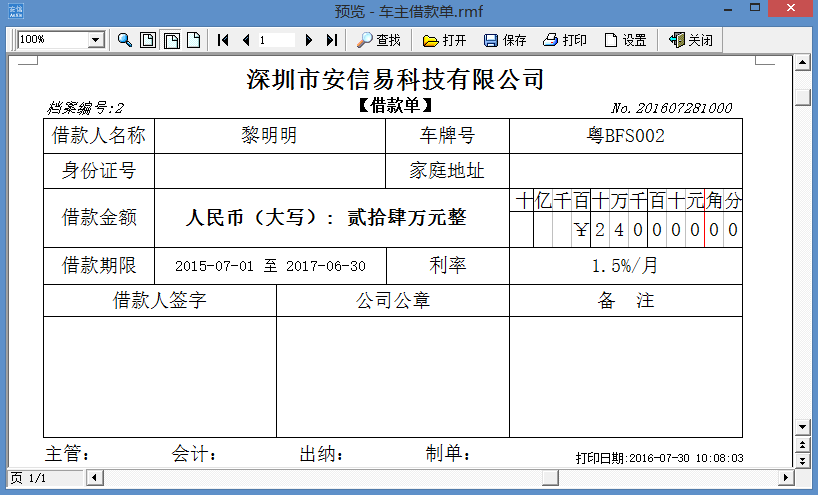This screenshot has height=495, width=818.
Task: Click the vertical scrollbar thumb
Action: click(x=802, y=98)
